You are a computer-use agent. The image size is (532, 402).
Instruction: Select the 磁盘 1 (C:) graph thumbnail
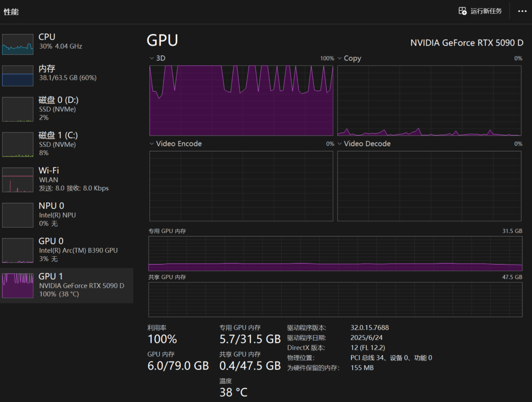point(18,144)
